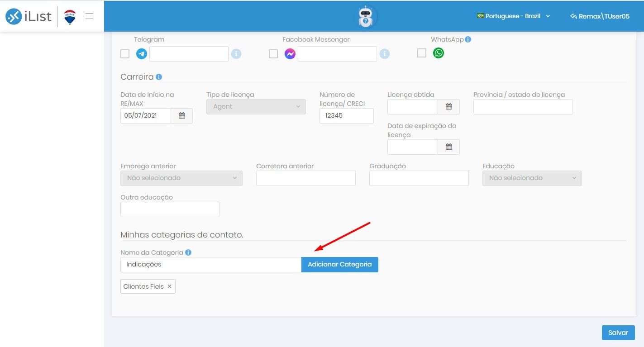The height and width of the screenshot is (347, 644).
Task: Click the Número de licença/CRECI field
Action: 347,116
